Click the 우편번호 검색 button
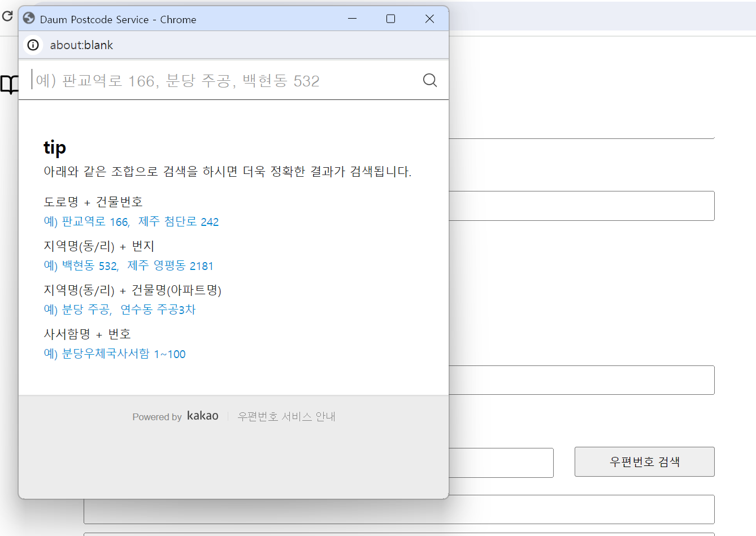Image resolution: width=756 pixels, height=536 pixels. pos(644,461)
